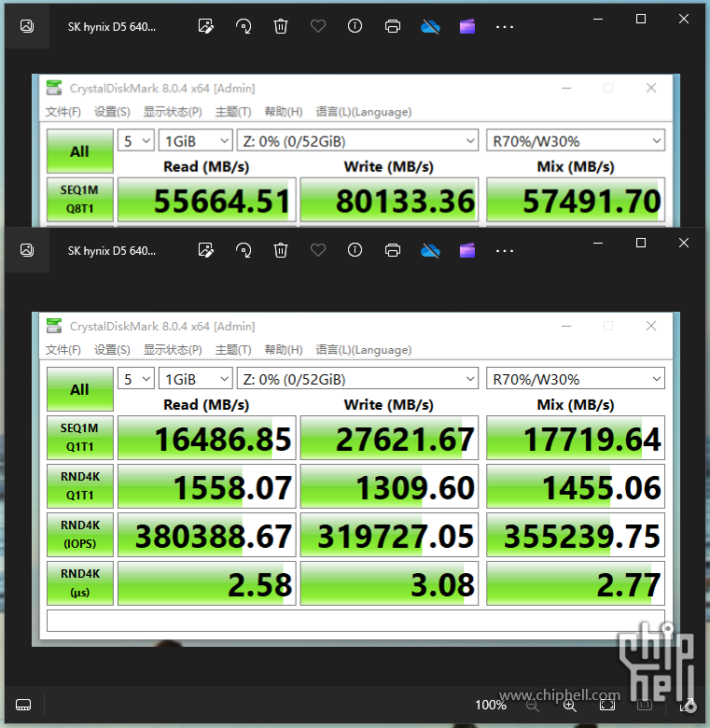710x728 pixels.
Task: Open the 1GiB size dropdown in lower CrystalDiskMark
Action: (195, 379)
